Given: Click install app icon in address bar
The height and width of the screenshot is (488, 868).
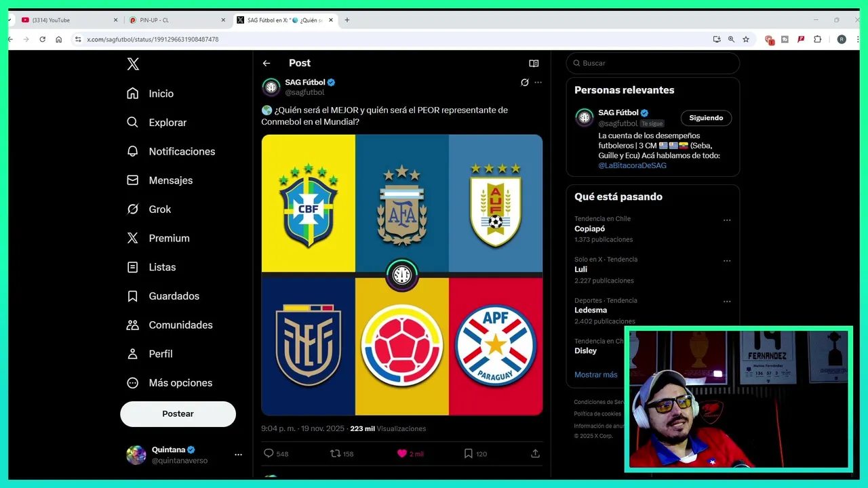Looking at the screenshot, I should point(717,39).
